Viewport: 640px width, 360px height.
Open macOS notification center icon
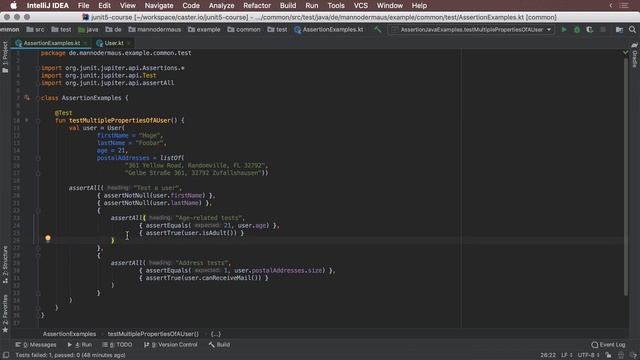click(x=624, y=6)
